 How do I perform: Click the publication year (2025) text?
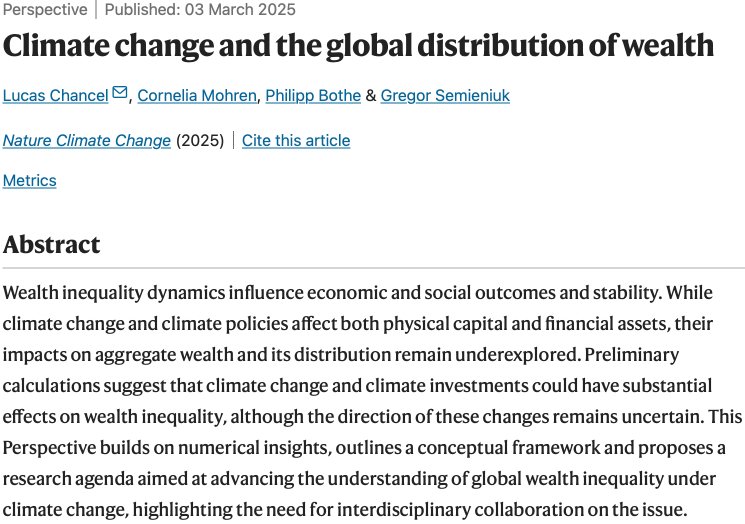(200, 140)
